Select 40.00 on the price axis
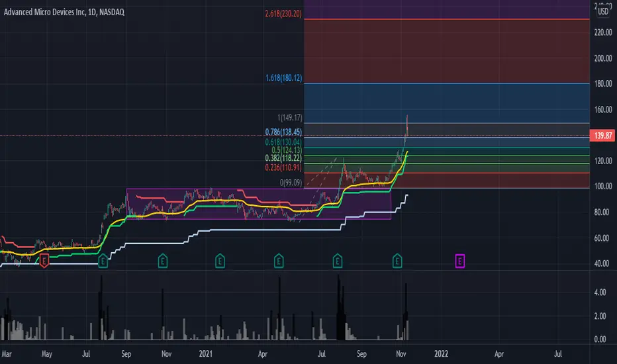This screenshot has height=364, width=617. (x=602, y=263)
